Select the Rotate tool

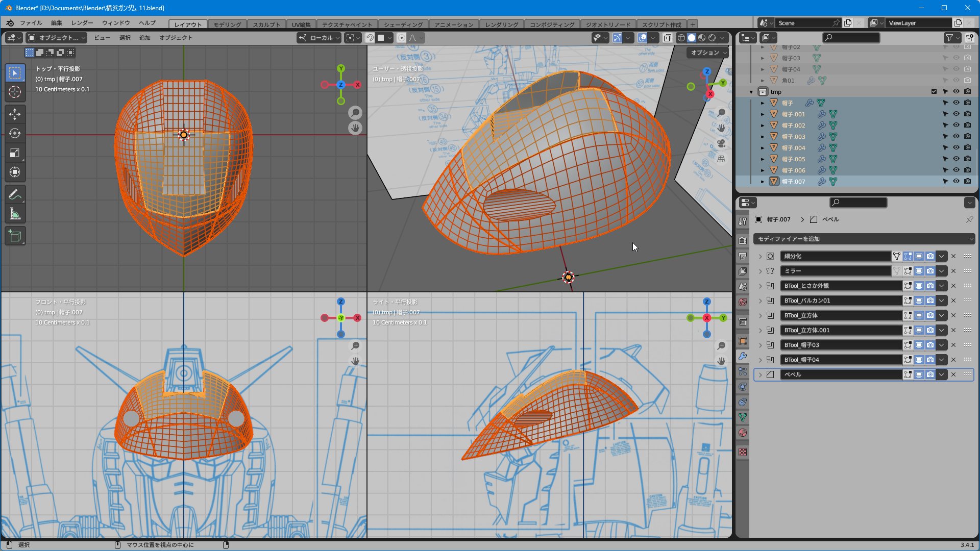[x=15, y=134]
